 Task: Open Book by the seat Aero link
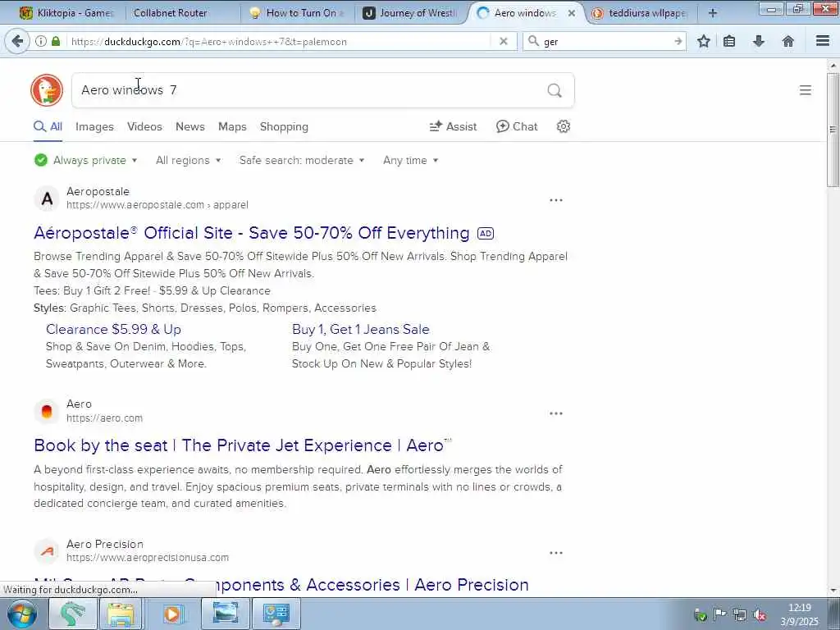pyautogui.click(x=242, y=445)
